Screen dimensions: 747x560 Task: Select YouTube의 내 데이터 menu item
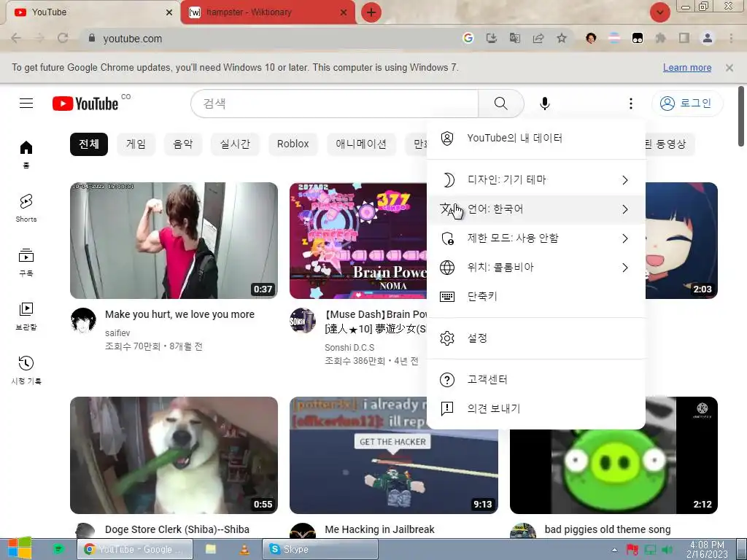pyautogui.click(x=536, y=138)
